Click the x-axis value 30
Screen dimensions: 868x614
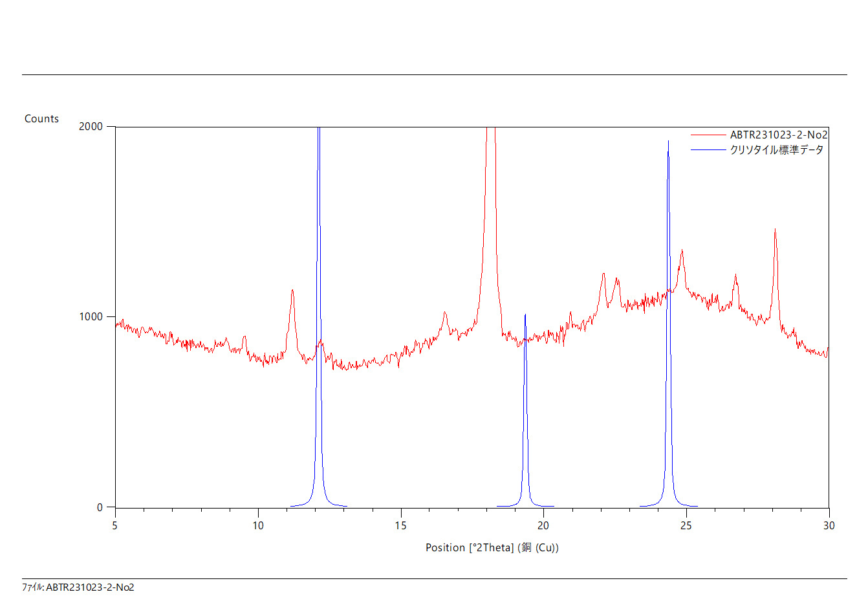pyautogui.click(x=829, y=525)
